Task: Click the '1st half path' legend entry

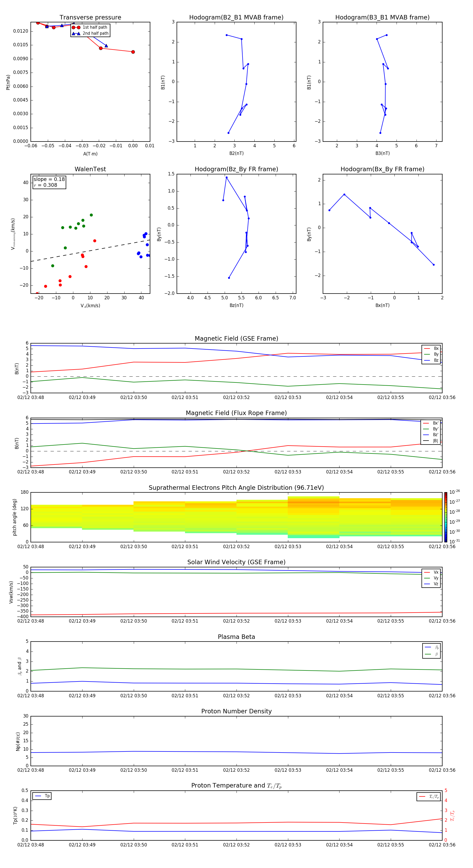Action: [90, 27]
